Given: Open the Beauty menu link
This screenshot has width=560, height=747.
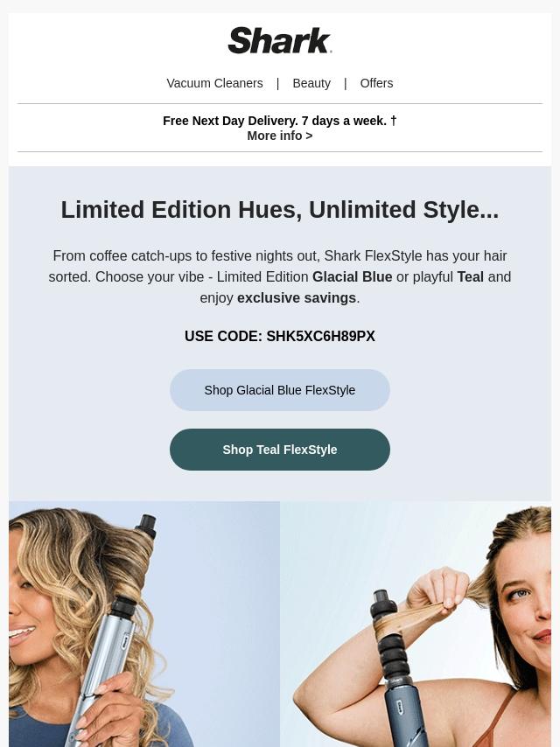Looking at the screenshot, I should click(311, 83).
